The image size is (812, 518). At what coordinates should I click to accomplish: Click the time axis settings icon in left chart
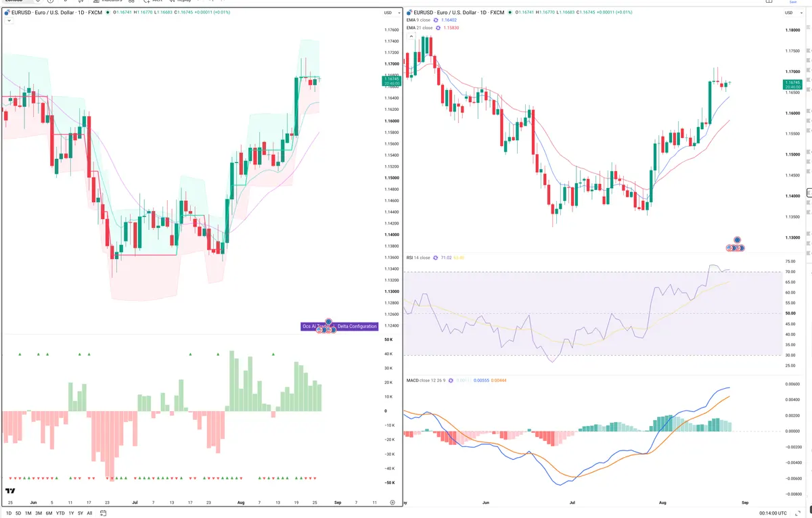coord(392,502)
